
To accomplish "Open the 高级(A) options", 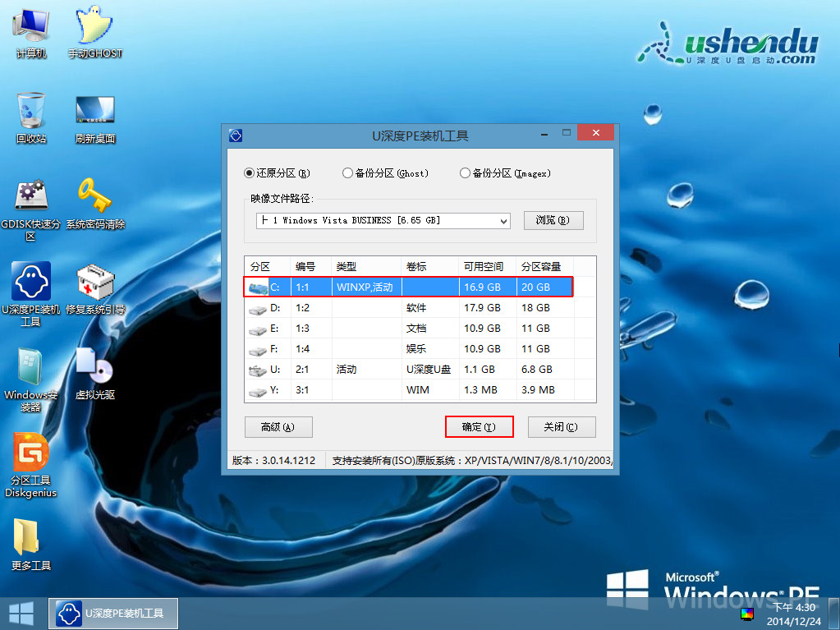I will click(278, 426).
